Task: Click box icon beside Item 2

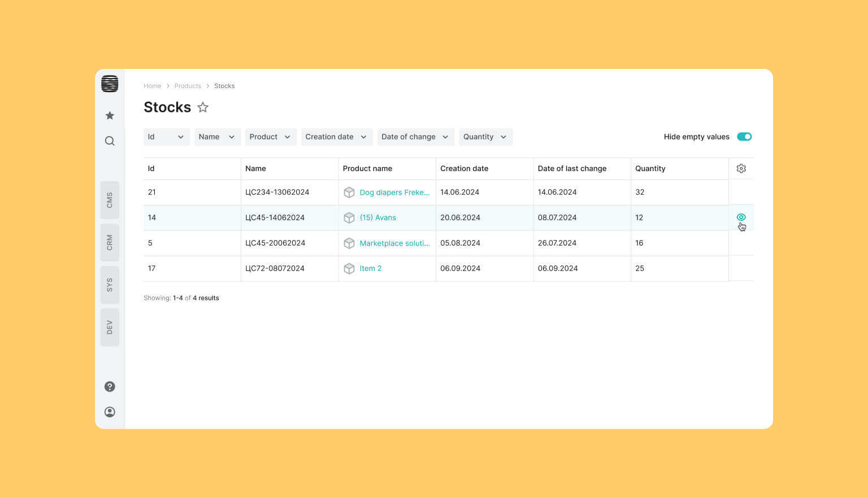Action: click(349, 268)
